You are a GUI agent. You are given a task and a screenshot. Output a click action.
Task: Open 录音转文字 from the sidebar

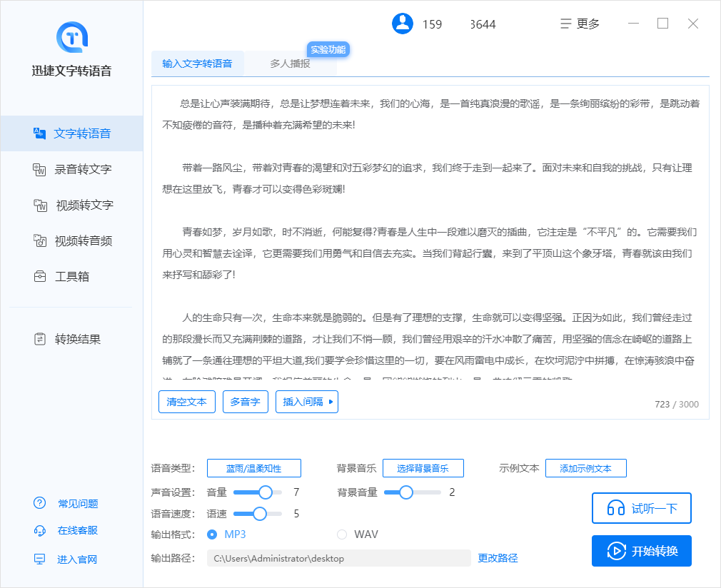[x=40, y=169]
